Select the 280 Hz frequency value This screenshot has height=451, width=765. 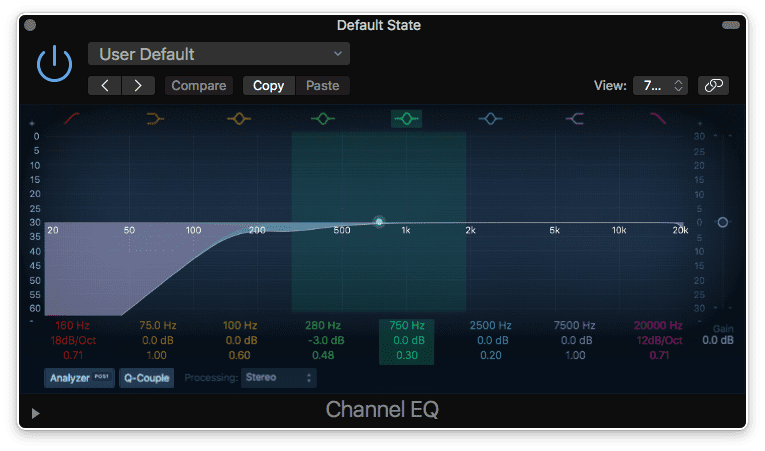[x=323, y=325]
